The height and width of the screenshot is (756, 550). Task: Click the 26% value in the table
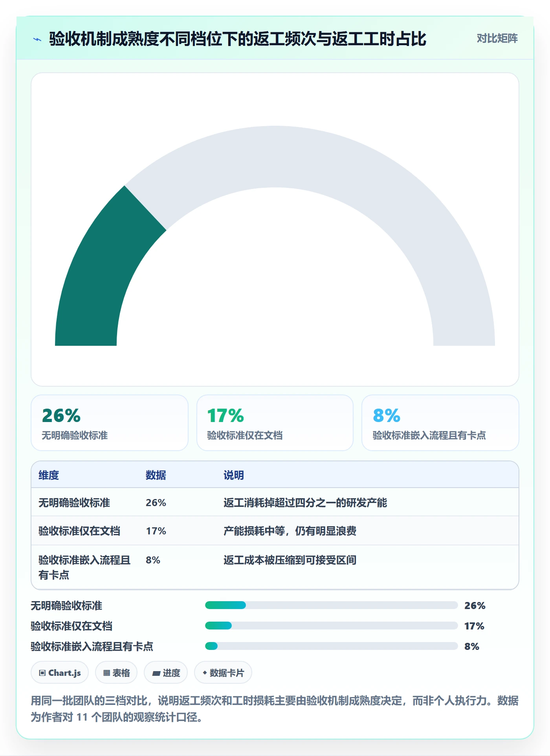point(156,503)
